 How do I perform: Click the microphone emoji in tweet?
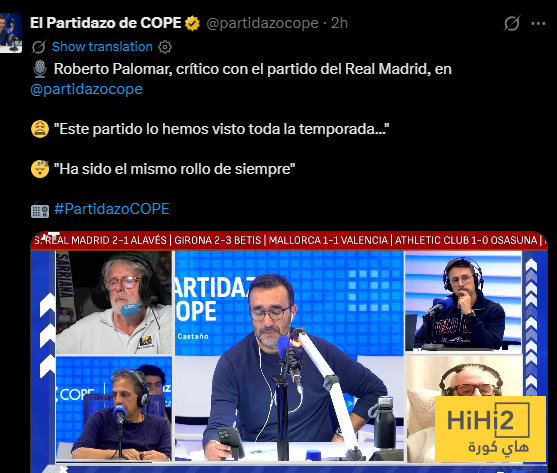point(40,69)
